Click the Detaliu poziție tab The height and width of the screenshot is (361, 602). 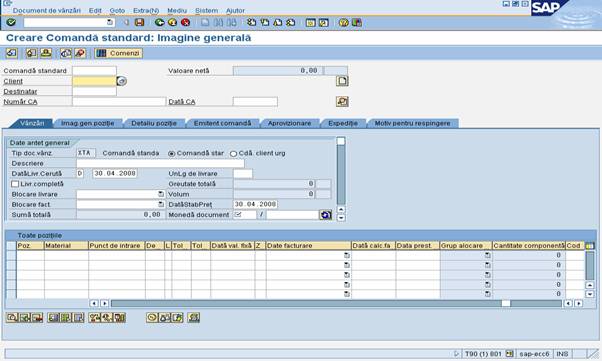coord(154,123)
